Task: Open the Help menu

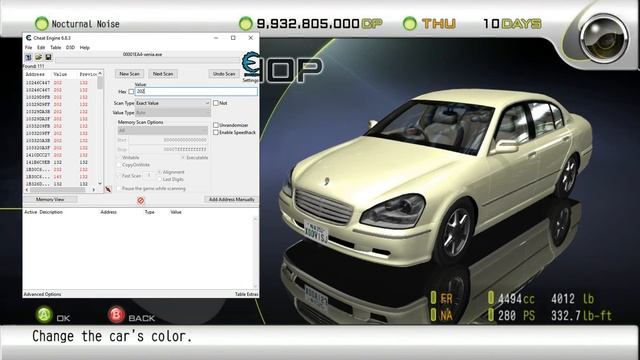Action: (84, 48)
